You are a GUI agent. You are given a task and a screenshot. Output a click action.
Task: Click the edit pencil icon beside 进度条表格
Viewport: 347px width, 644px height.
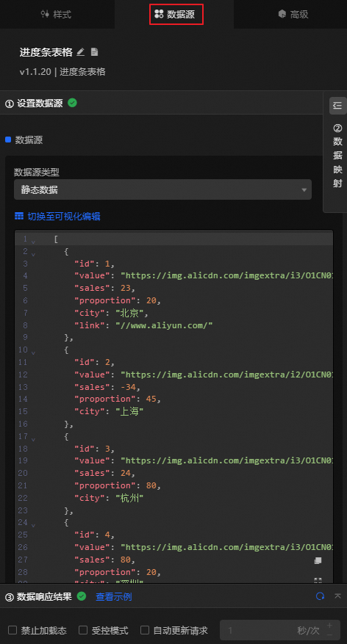click(x=81, y=51)
